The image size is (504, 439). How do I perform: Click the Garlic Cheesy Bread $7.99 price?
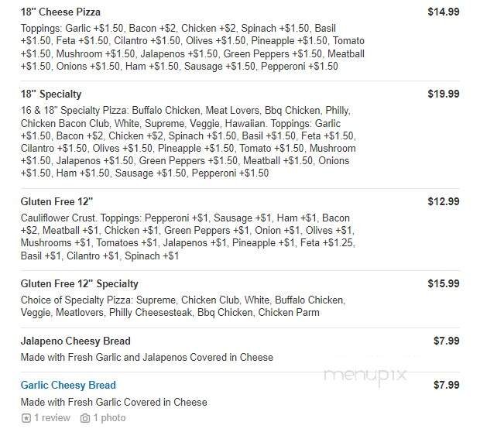(446, 385)
